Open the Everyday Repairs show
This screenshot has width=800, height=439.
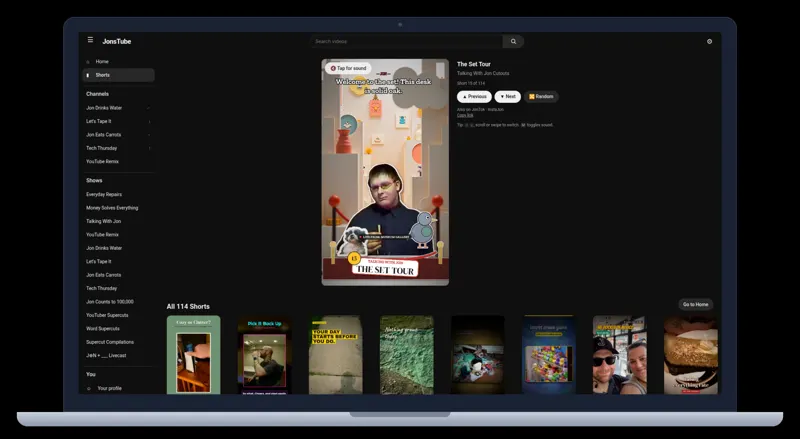[x=104, y=194]
